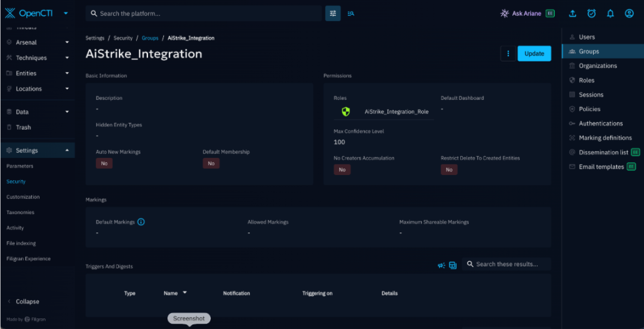Open Groups in the security panel
This screenshot has width=644, height=329.
click(602, 52)
